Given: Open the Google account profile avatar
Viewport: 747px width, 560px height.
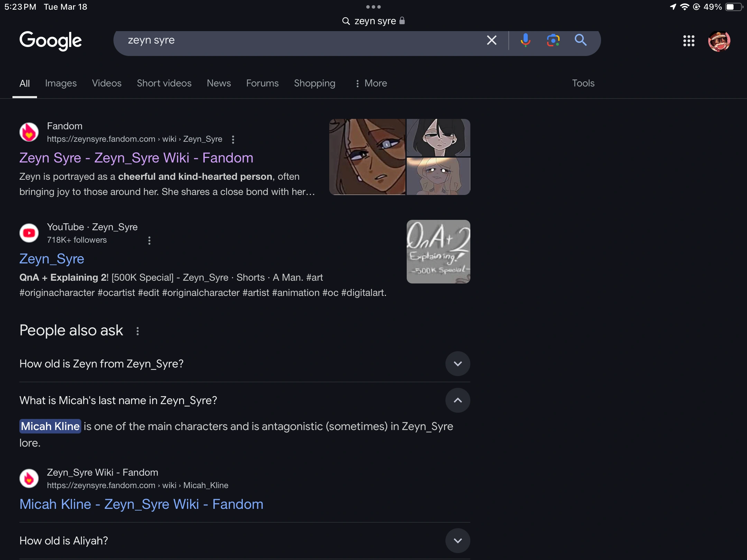Looking at the screenshot, I should [x=719, y=41].
